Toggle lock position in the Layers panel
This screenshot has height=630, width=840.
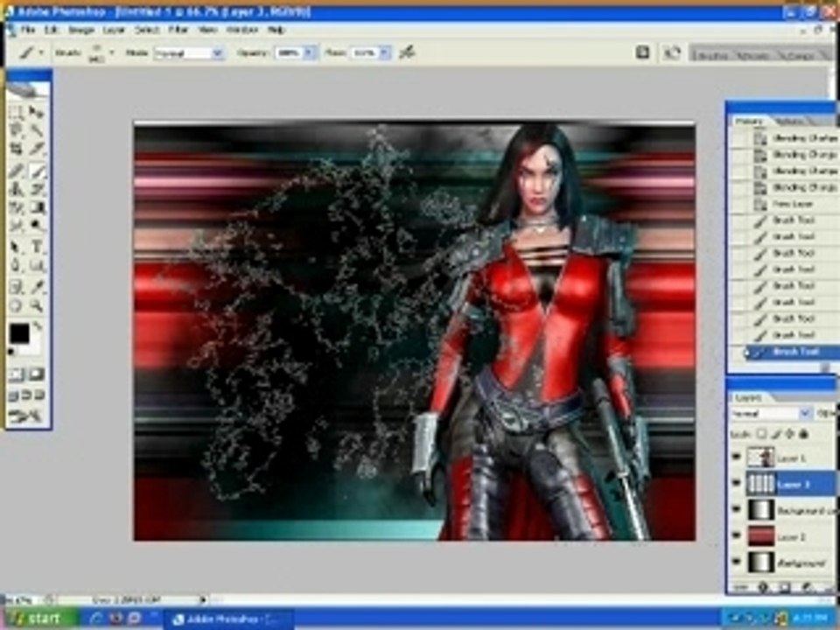[789, 434]
